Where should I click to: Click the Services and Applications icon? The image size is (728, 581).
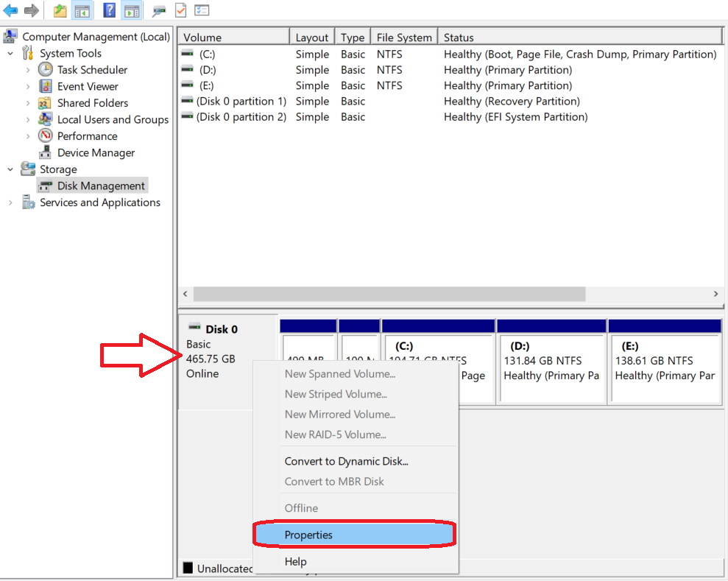[28, 202]
